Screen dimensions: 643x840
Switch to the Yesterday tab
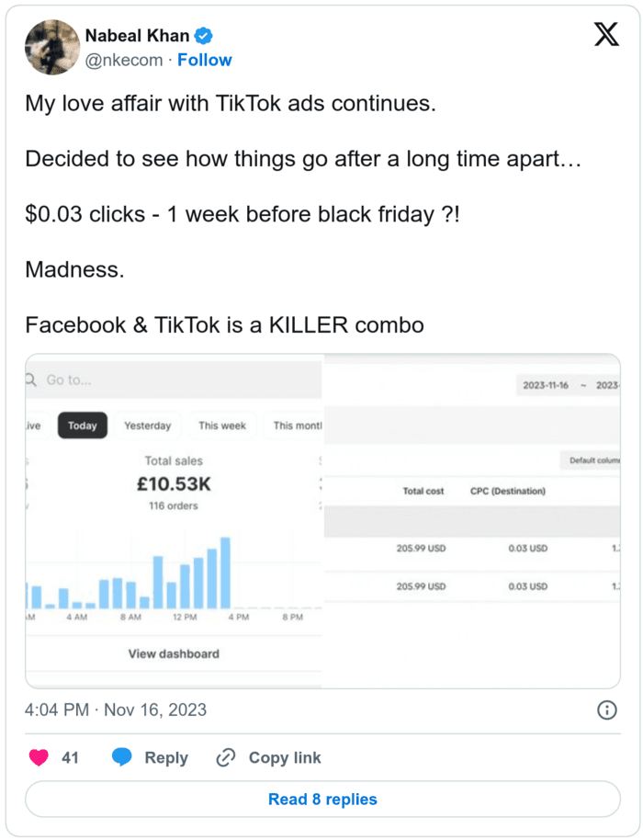146,426
